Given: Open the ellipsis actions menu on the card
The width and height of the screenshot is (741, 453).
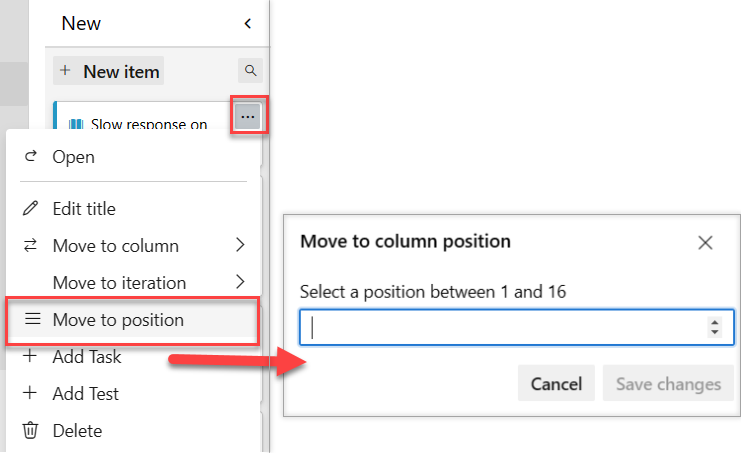Looking at the screenshot, I should [x=248, y=116].
